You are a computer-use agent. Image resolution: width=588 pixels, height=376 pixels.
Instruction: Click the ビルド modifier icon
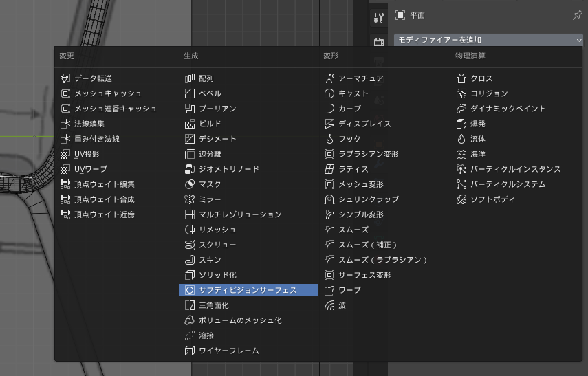point(190,124)
